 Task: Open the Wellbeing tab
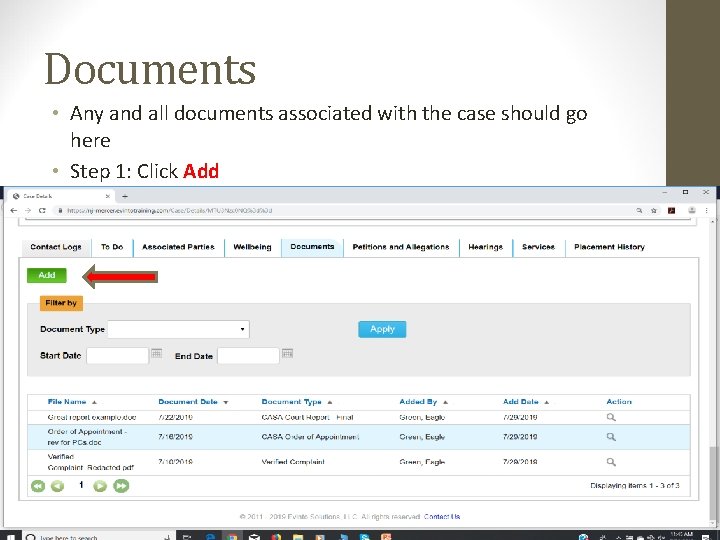(x=253, y=247)
